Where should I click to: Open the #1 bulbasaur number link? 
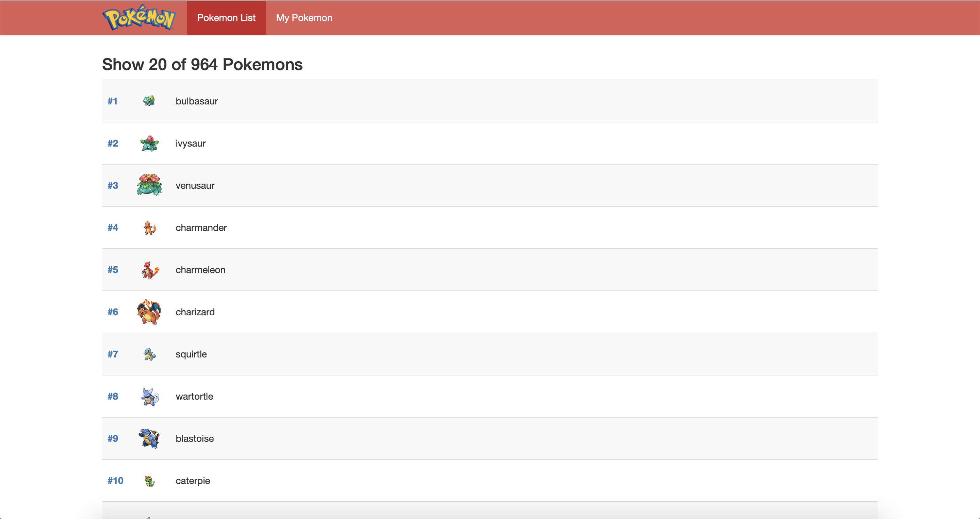coord(112,101)
